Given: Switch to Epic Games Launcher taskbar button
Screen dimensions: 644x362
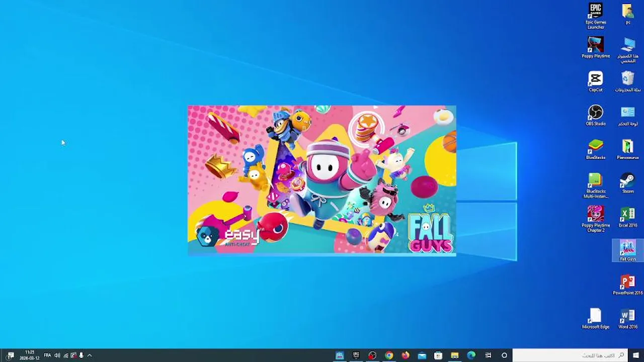Looking at the screenshot, I should pos(356,355).
